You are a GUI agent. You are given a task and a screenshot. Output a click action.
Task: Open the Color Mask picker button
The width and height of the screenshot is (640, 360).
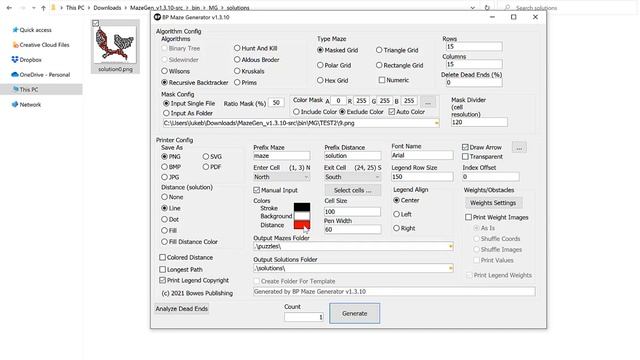428,102
